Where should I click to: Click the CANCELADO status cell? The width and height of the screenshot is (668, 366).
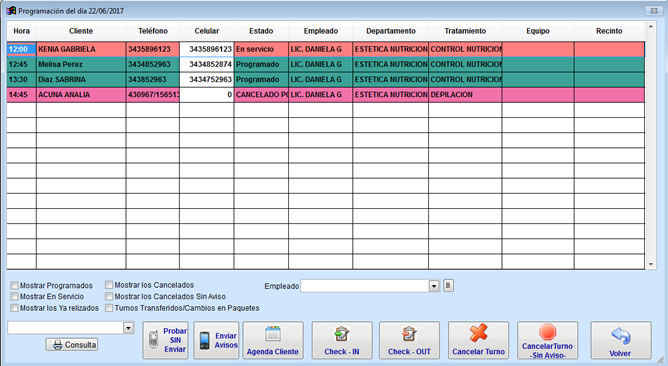coord(261,95)
